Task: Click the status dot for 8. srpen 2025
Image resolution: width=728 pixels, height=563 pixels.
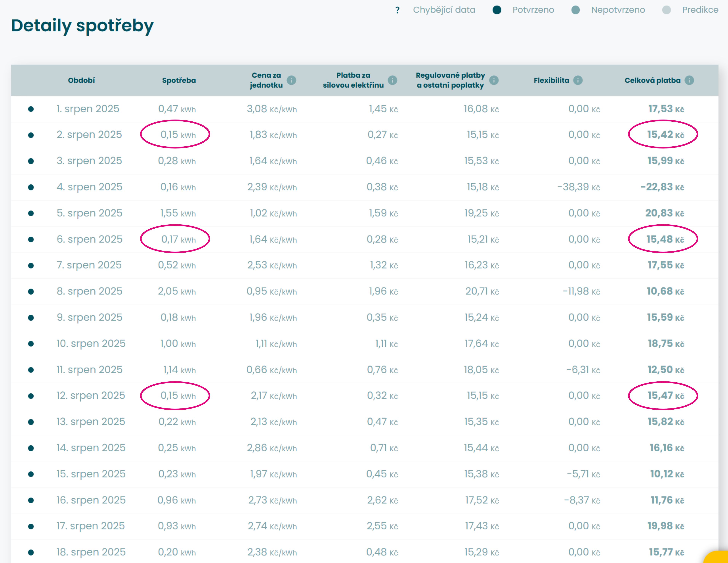Action: pos(31,292)
